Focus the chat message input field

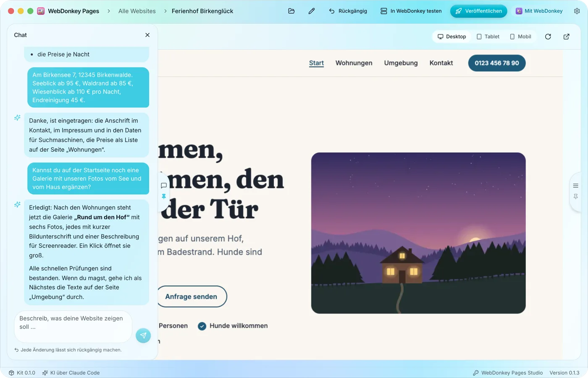click(73, 327)
